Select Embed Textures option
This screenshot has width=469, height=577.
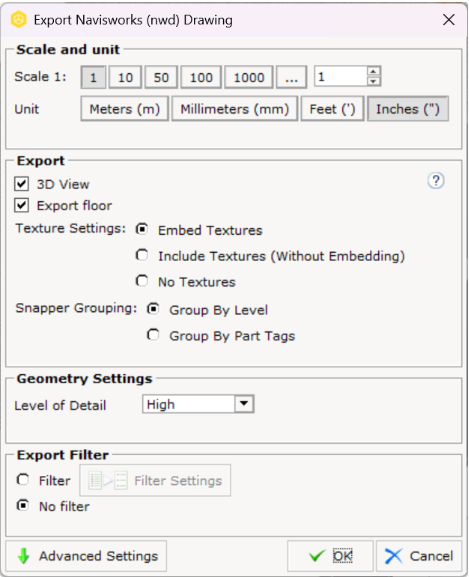pyautogui.click(x=142, y=229)
